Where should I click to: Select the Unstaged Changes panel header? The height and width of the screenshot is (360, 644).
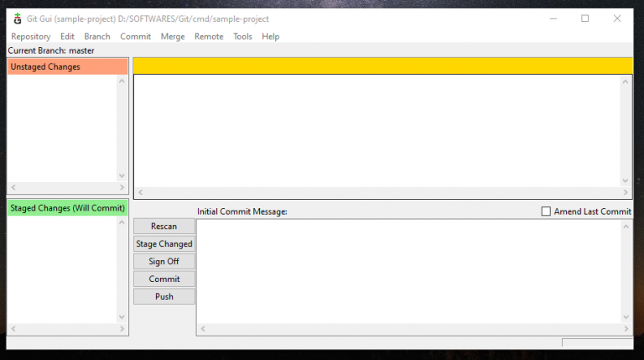click(x=68, y=67)
